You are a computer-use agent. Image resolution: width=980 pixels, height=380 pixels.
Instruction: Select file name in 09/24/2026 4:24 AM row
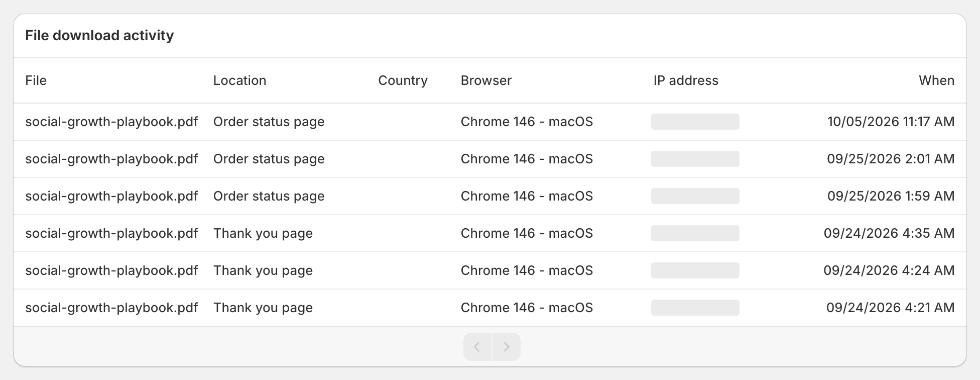[111, 270]
